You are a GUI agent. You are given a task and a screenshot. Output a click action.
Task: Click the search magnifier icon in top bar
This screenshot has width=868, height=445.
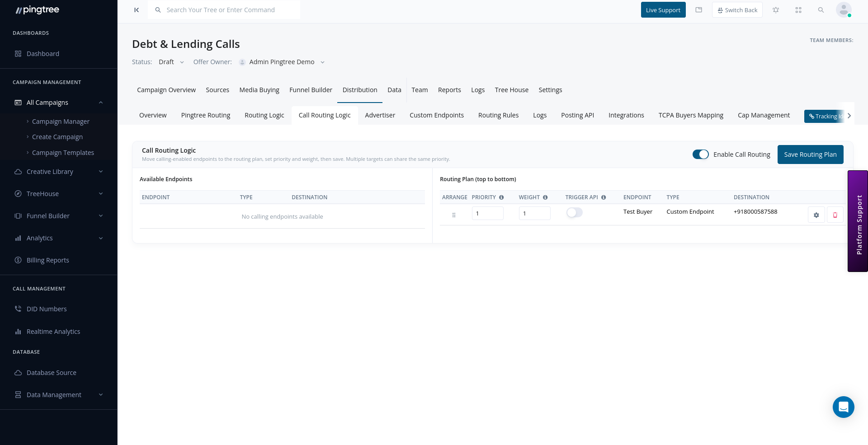coord(821,9)
